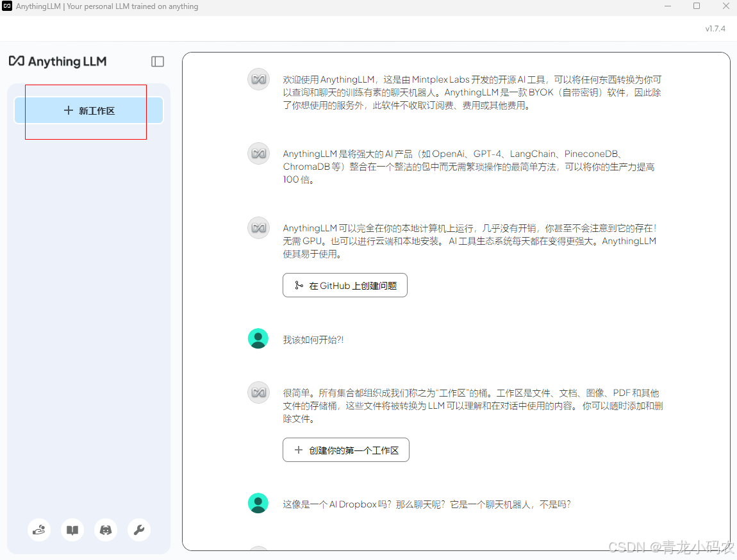The width and height of the screenshot is (737, 560).
Task: Click 创建你的第一个工作区 button
Action: pos(346,450)
